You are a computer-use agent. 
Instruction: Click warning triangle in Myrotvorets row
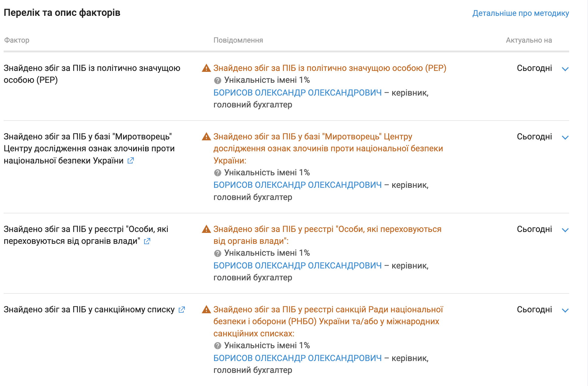[x=206, y=137]
